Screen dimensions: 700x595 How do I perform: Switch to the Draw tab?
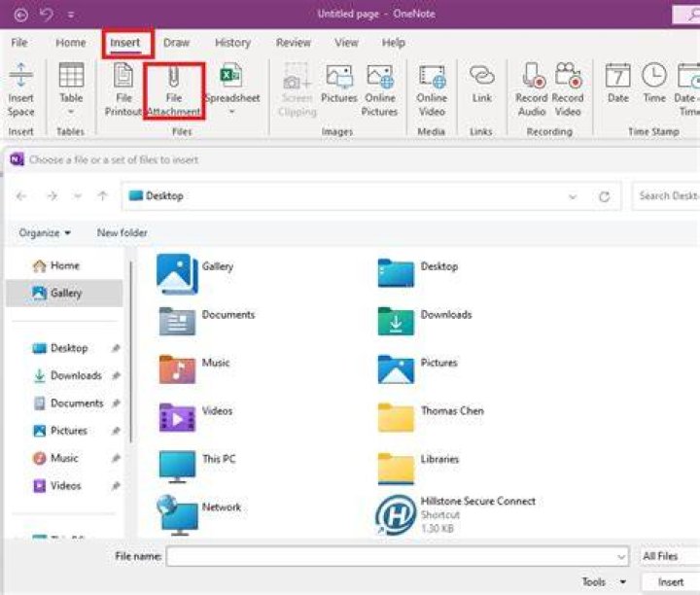pos(176,43)
